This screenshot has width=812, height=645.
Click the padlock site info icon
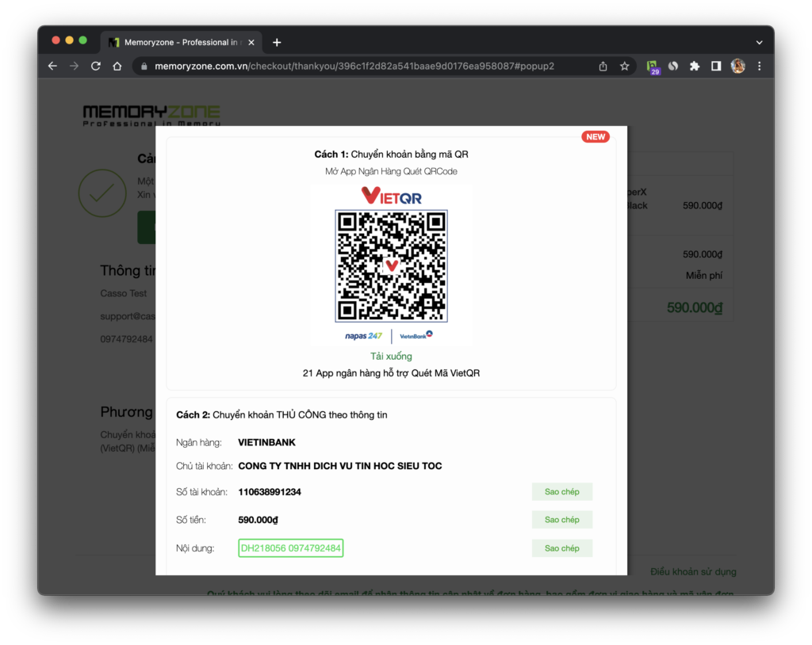click(144, 67)
